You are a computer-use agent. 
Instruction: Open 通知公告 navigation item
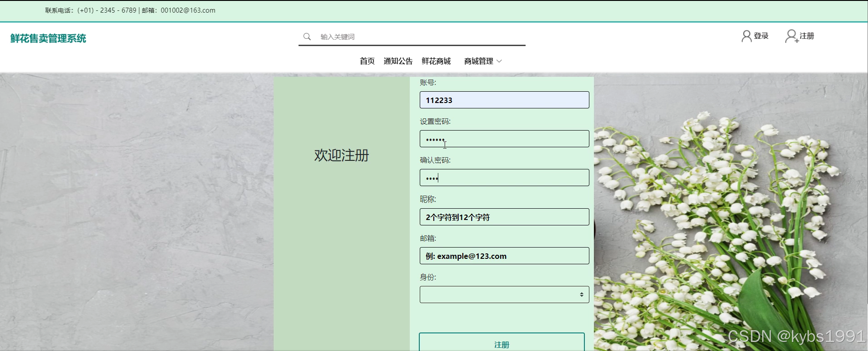[x=398, y=61]
